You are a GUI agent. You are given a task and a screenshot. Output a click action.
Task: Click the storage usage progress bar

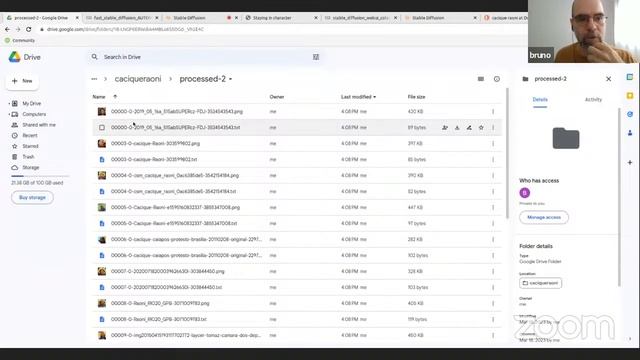40,176
